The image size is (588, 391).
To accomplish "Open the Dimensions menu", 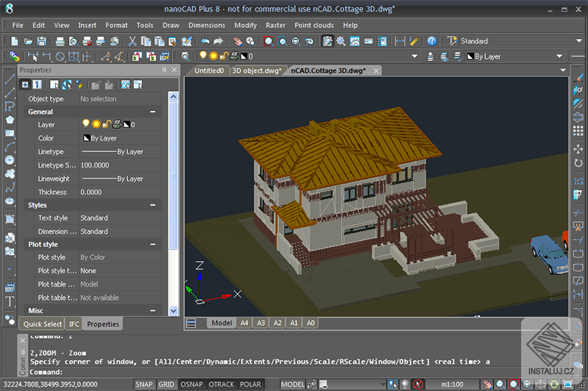I will [x=207, y=25].
